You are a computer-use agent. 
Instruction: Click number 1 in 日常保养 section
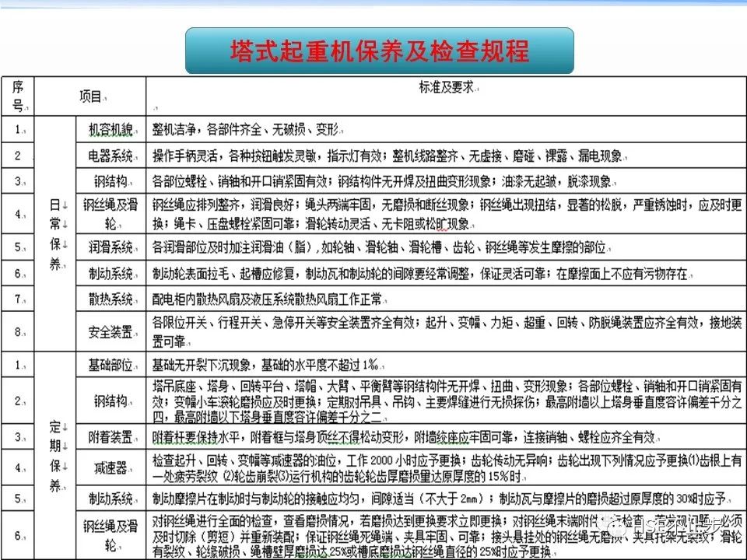click(18, 129)
